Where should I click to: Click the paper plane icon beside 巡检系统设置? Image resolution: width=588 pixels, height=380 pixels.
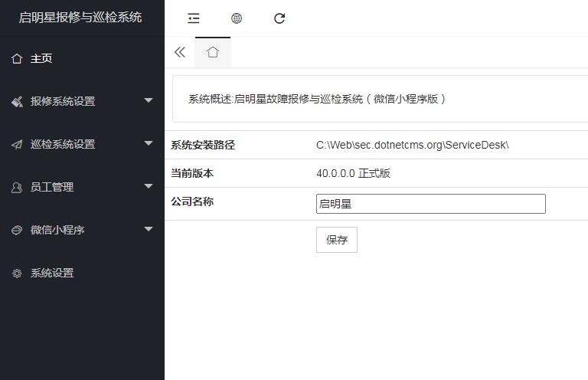pos(17,145)
